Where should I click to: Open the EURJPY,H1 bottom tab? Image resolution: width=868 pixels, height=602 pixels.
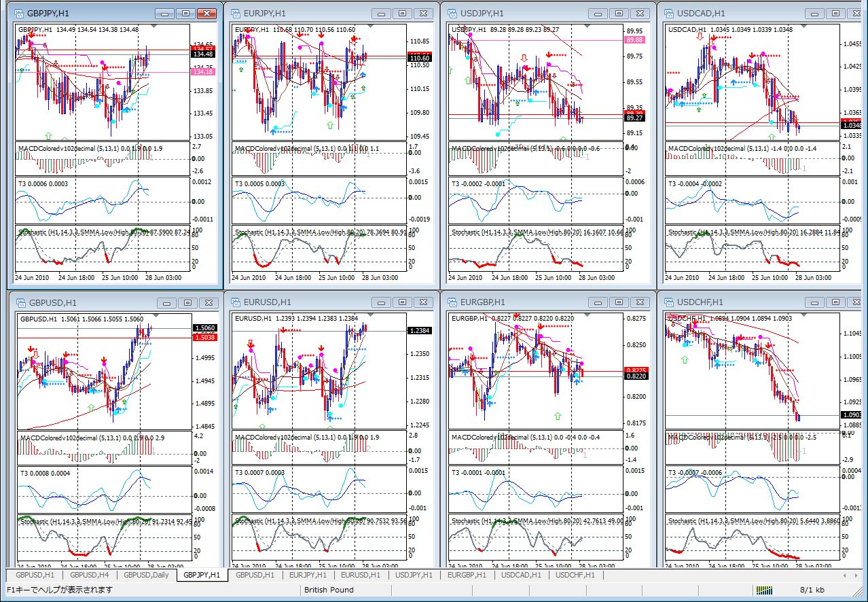(x=308, y=575)
